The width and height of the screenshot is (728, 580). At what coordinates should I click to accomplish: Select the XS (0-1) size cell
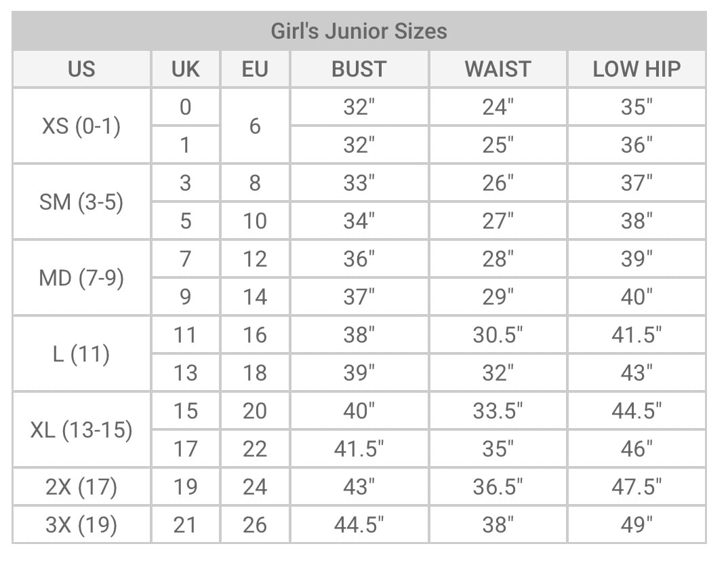pyautogui.click(x=81, y=126)
